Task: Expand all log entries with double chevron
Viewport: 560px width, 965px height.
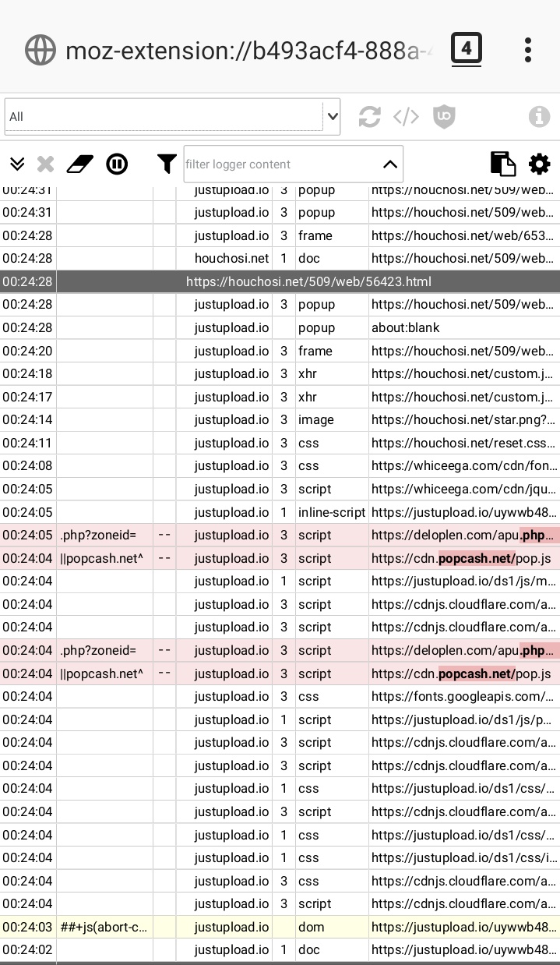Action: 17,164
